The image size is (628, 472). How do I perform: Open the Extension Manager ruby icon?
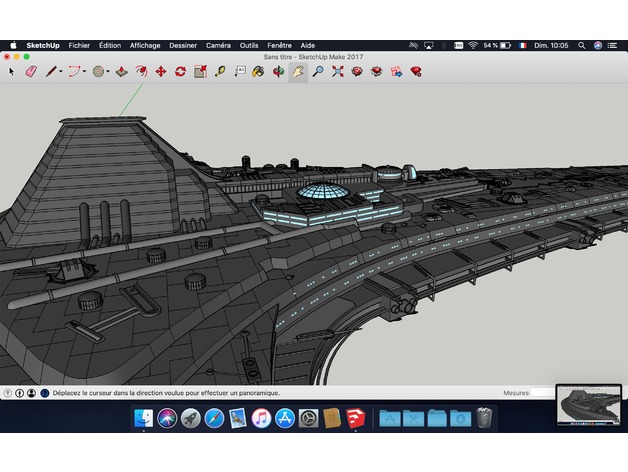click(x=416, y=72)
